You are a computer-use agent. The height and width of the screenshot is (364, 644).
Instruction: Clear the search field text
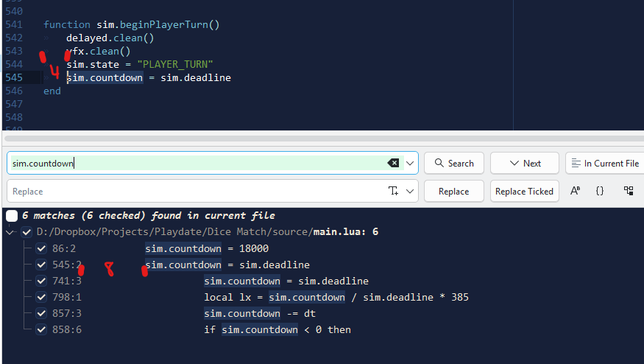click(394, 163)
